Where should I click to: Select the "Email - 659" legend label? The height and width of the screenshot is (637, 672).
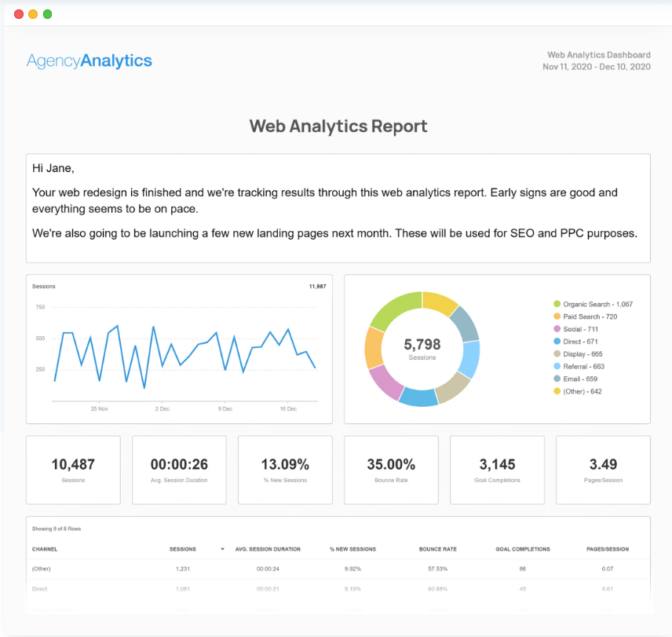(580, 379)
